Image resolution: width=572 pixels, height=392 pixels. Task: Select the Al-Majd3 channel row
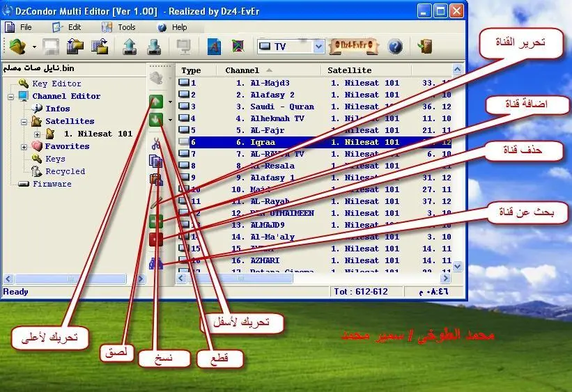[x=314, y=83]
